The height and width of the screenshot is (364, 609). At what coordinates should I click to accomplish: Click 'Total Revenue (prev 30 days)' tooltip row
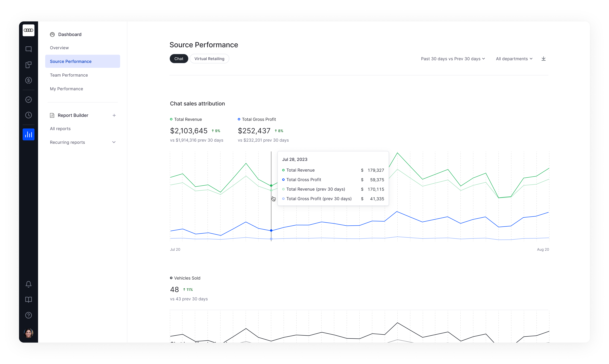pos(333,189)
